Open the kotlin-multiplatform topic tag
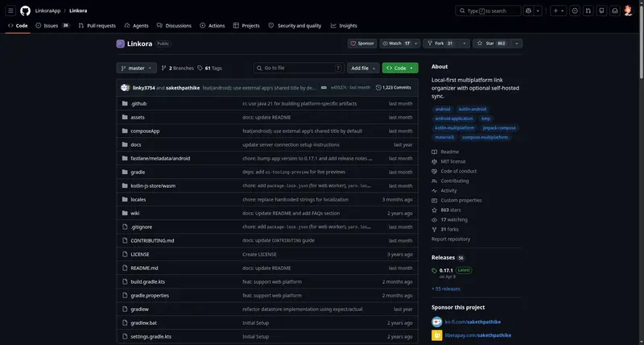Viewport: 644px width, 345px height. [454, 128]
